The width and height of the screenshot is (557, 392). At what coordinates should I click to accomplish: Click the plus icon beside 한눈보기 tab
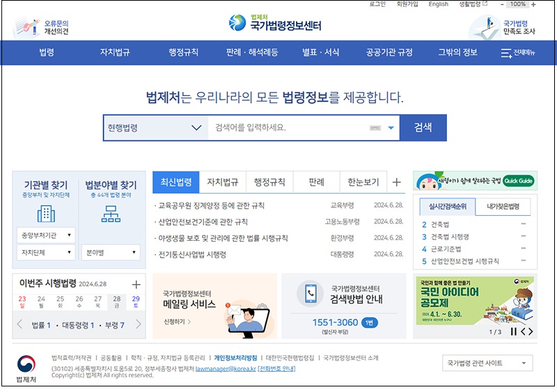(x=396, y=182)
